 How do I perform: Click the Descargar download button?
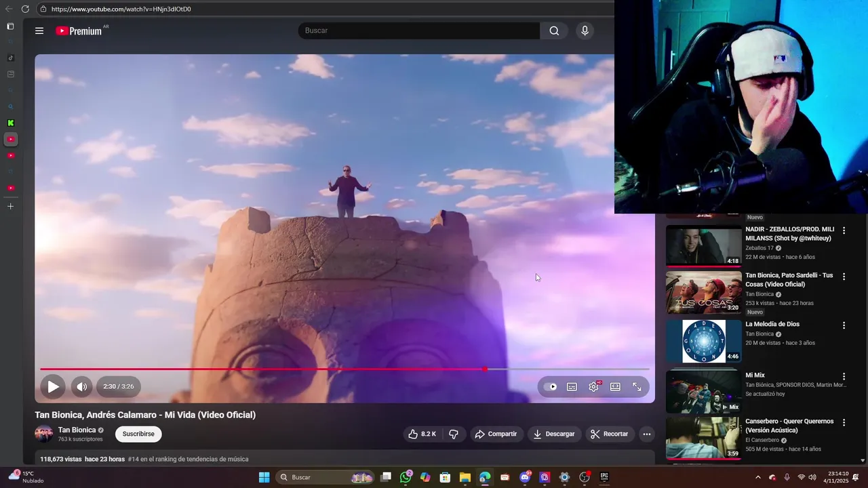click(x=554, y=434)
